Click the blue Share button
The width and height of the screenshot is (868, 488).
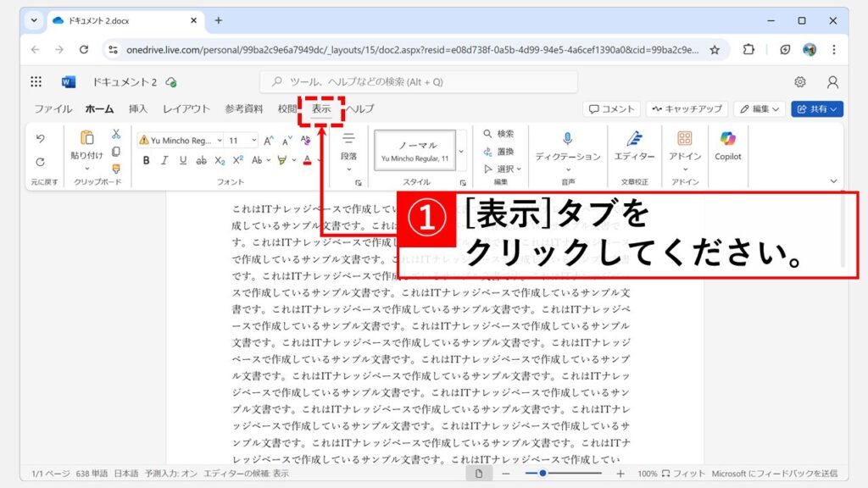click(x=816, y=109)
